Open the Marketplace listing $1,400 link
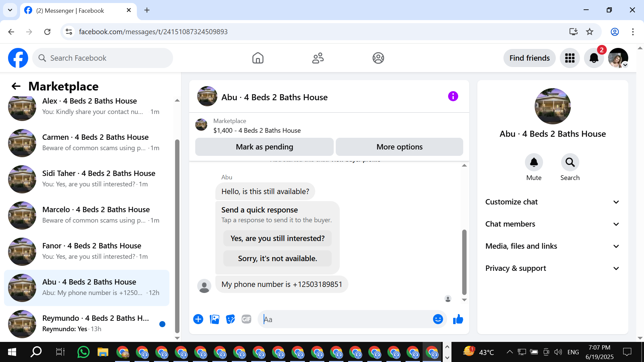The height and width of the screenshot is (362, 644). coord(257,130)
